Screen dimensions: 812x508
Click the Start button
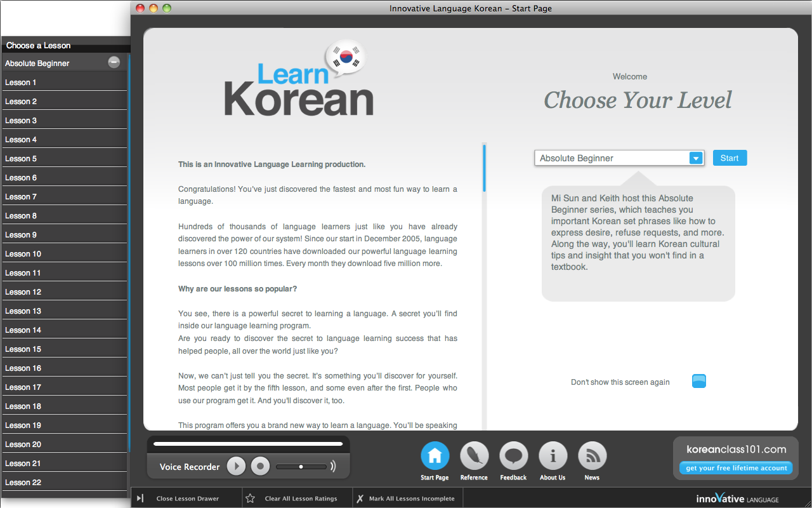pos(730,158)
